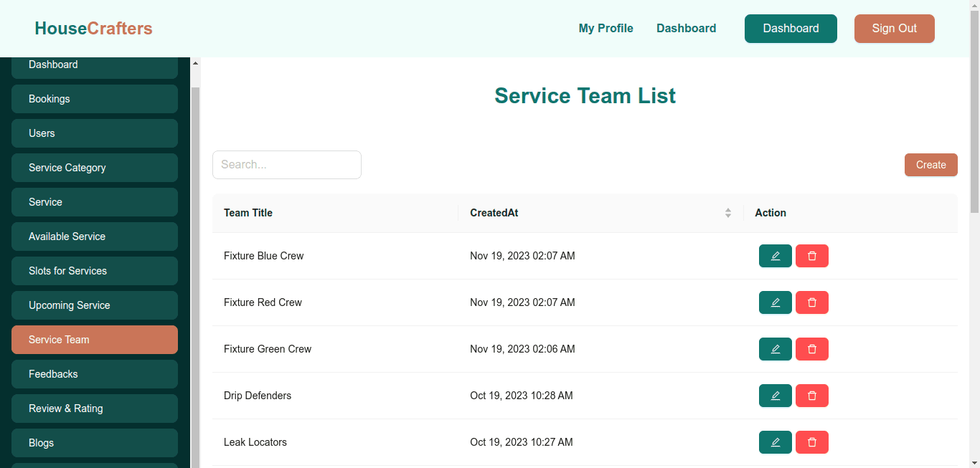Delete the Fixture Blue Crew team
The width and height of the screenshot is (980, 468).
(811, 256)
